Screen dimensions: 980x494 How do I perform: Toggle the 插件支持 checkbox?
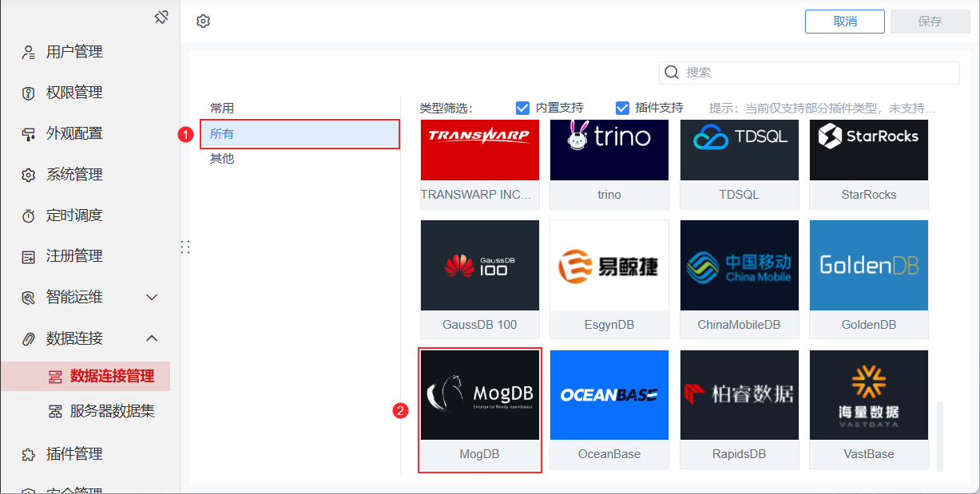coord(623,108)
